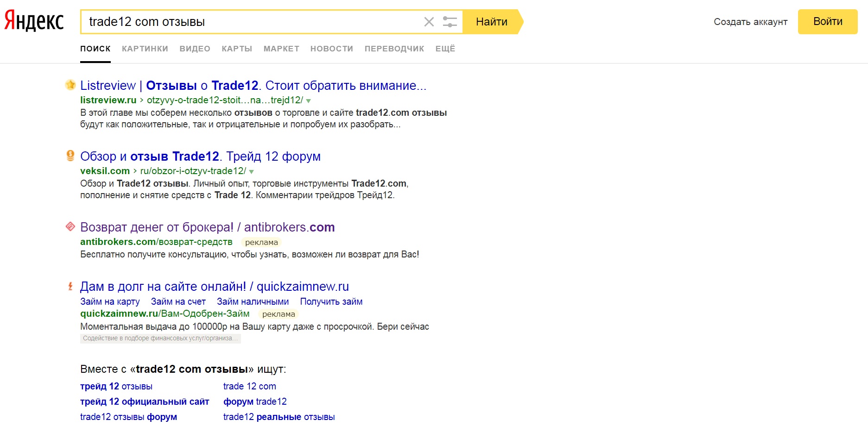868x426 pixels.
Task: Click the veksil.com favicon icon
Action: tap(70, 156)
